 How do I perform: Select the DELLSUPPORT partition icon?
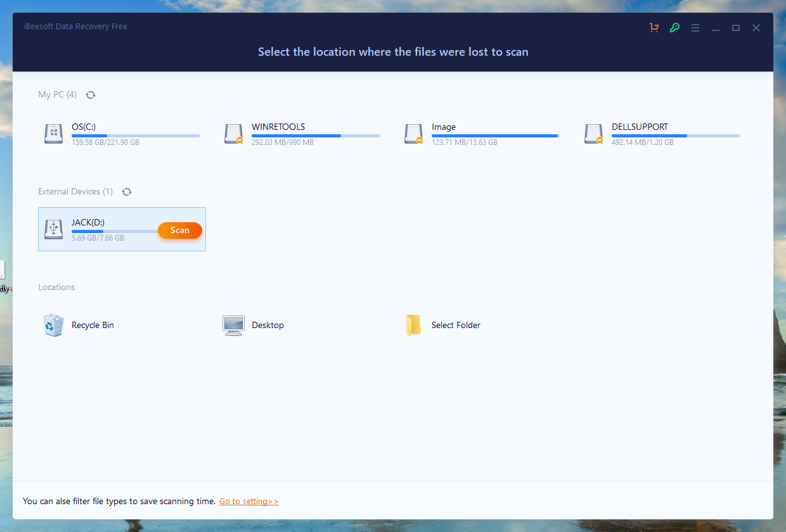pos(594,134)
